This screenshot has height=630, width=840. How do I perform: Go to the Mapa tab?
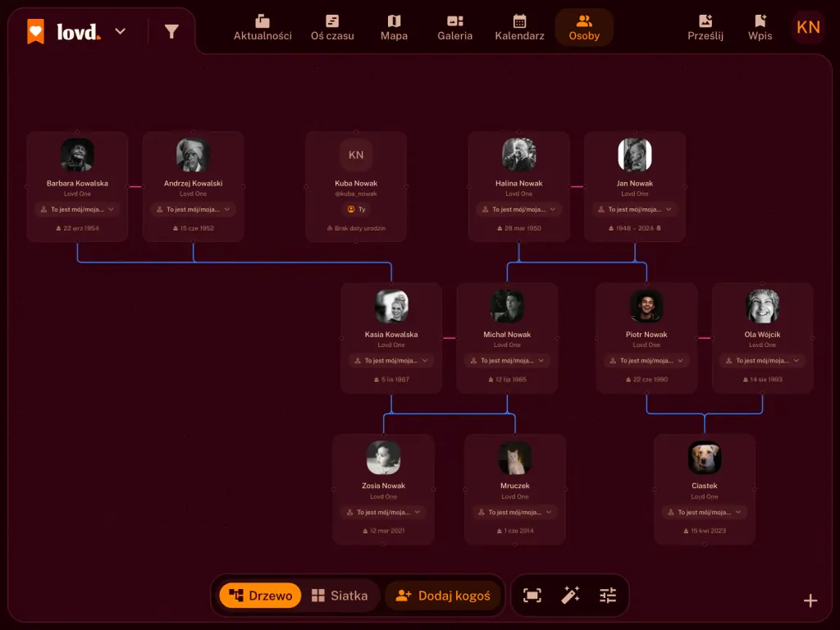point(395,28)
